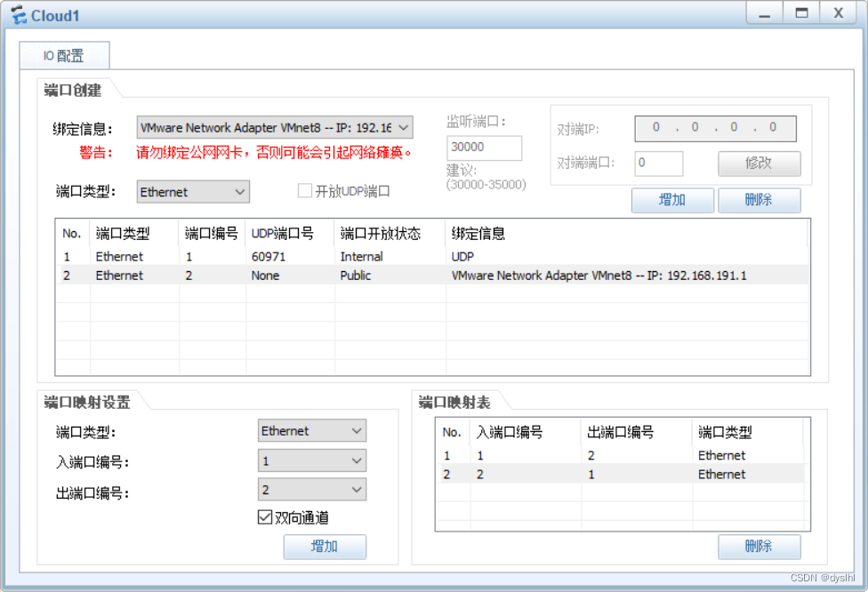Click the 监听端口 field showing 30000
The image size is (868, 592).
pos(484,148)
